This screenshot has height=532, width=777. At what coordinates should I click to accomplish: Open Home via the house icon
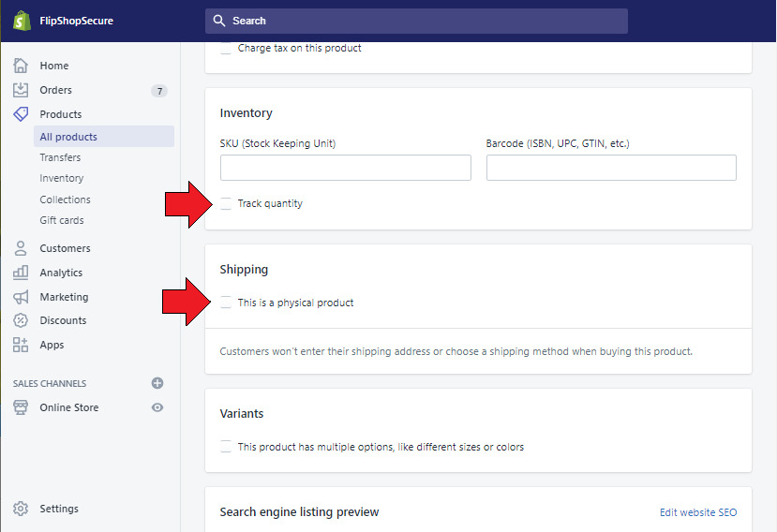[x=21, y=66]
